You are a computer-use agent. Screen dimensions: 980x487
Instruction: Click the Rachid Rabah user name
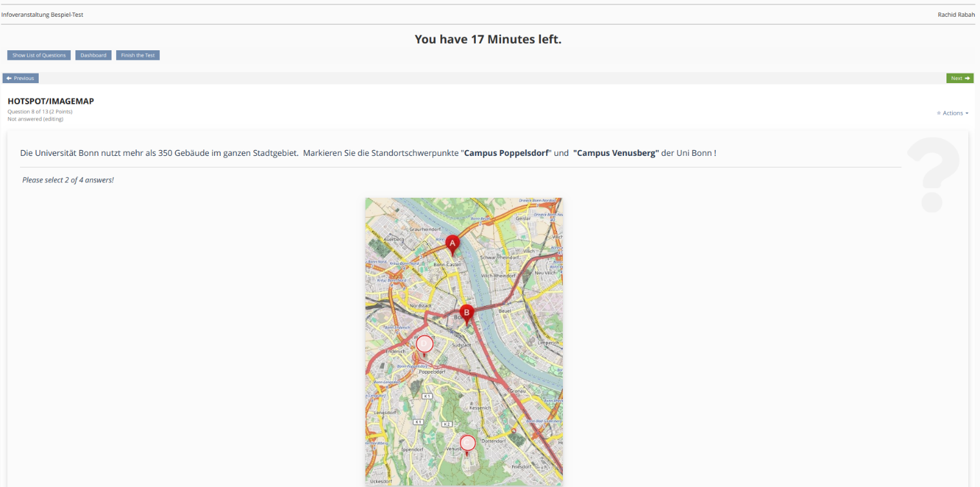956,15
